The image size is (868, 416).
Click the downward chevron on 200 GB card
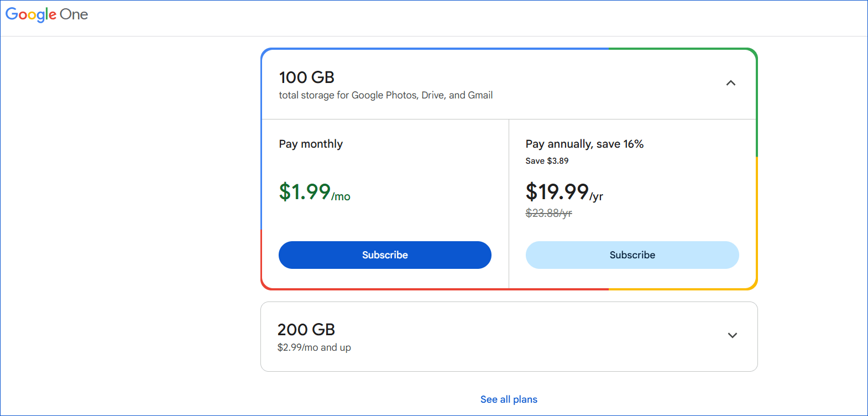[732, 335]
